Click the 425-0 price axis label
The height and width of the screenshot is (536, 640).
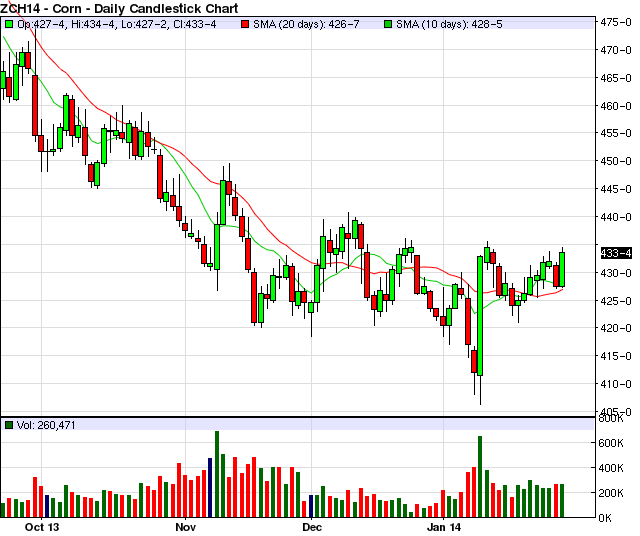[x=616, y=301]
